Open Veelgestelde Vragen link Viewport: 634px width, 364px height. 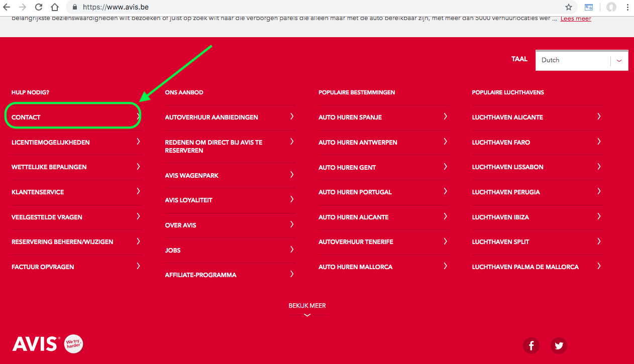pyautogui.click(x=47, y=217)
